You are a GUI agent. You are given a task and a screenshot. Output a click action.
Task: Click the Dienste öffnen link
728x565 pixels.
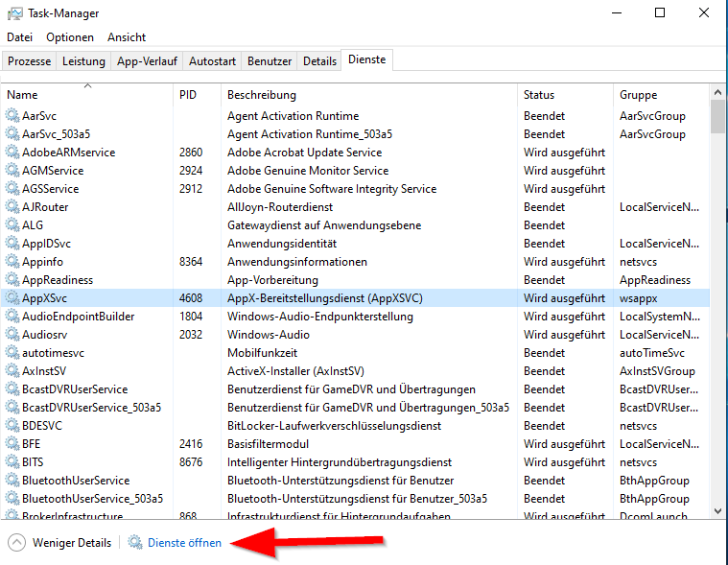[184, 543]
